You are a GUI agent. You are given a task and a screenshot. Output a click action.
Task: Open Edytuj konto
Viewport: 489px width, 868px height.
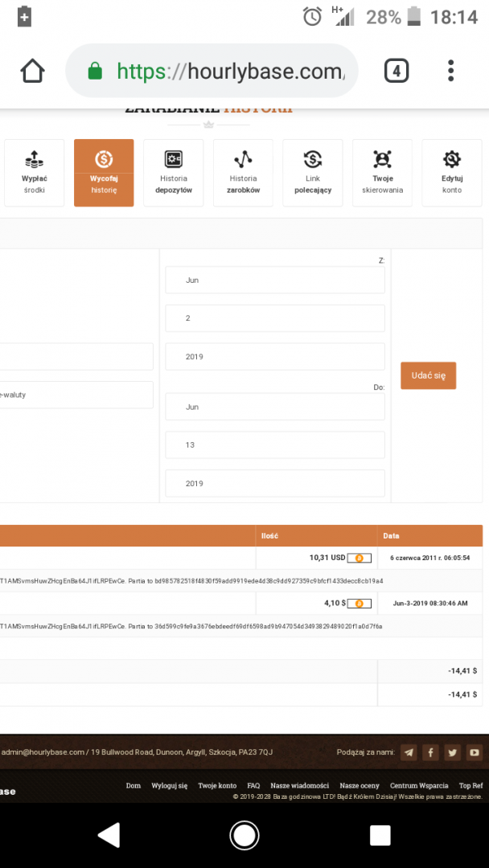pyautogui.click(x=452, y=173)
